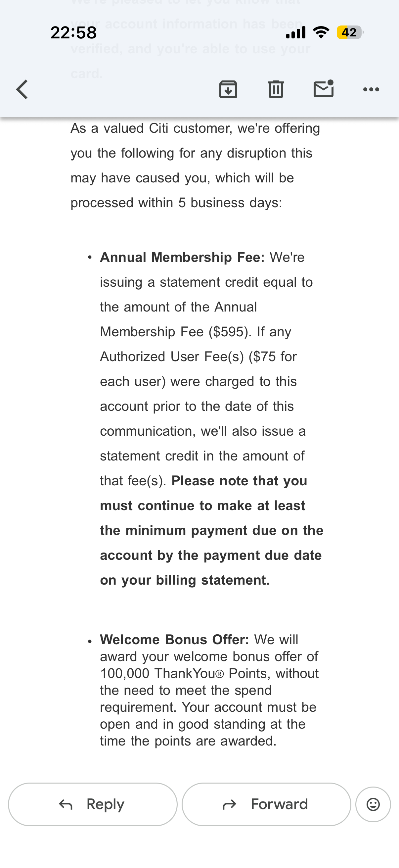Tap the "($75 for" authorized user fee text
Viewport: 399px width, 868px height.
tap(272, 357)
